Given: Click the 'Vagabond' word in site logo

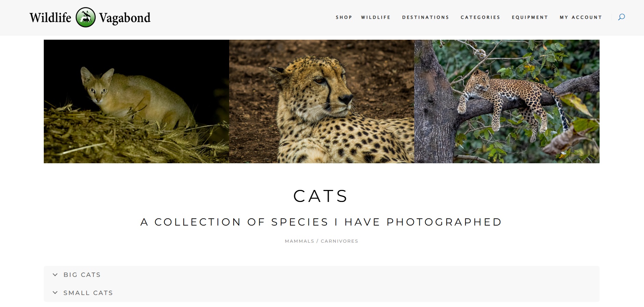Looking at the screenshot, I should pos(125,18).
